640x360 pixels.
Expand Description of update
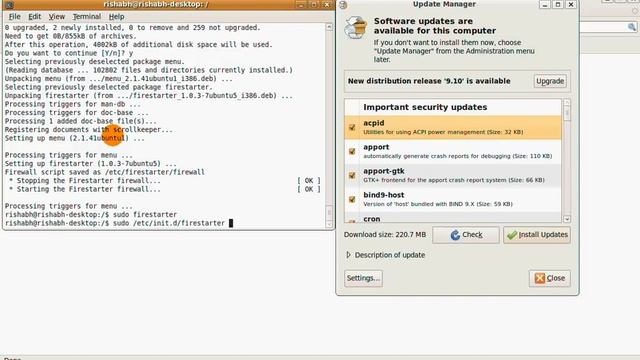pyautogui.click(x=386, y=255)
